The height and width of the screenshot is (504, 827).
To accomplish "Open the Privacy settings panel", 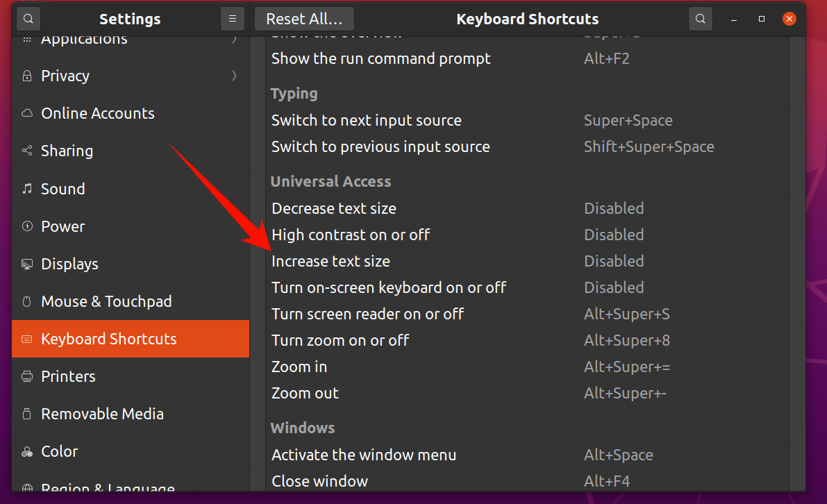I will pyautogui.click(x=131, y=76).
